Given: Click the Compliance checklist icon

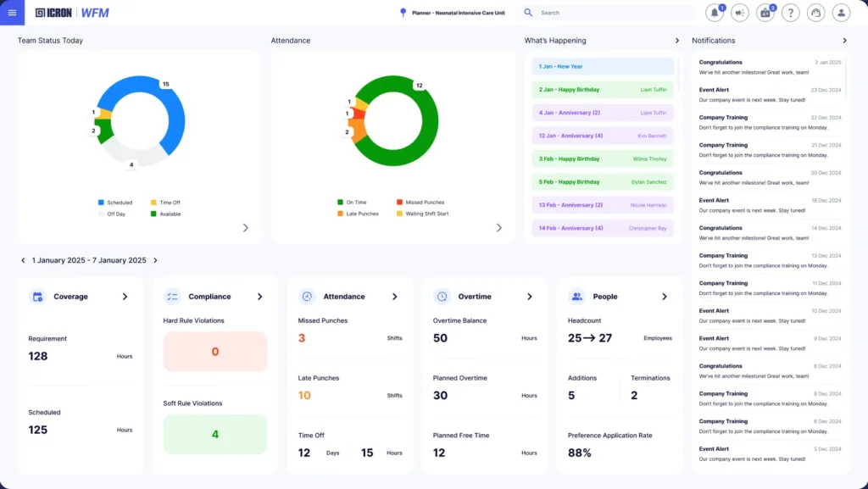Looking at the screenshot, I should pyautogui.click(x=172, y=297).
